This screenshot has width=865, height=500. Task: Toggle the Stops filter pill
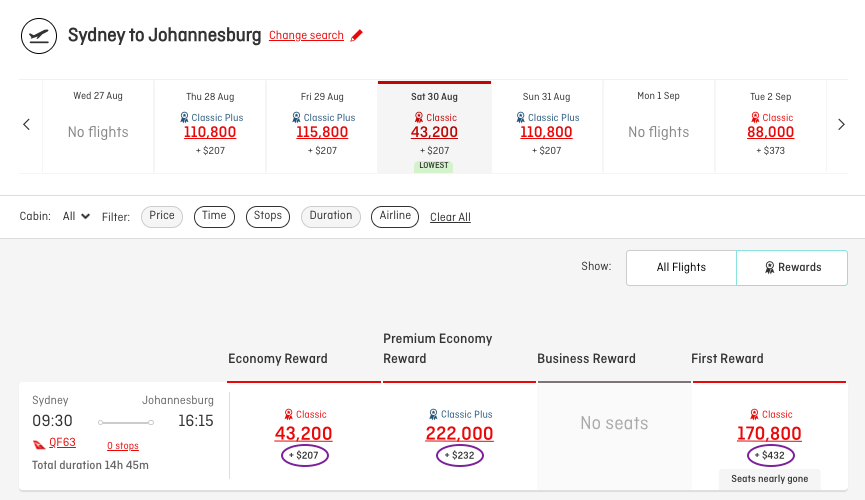click(x=268, y=216)
